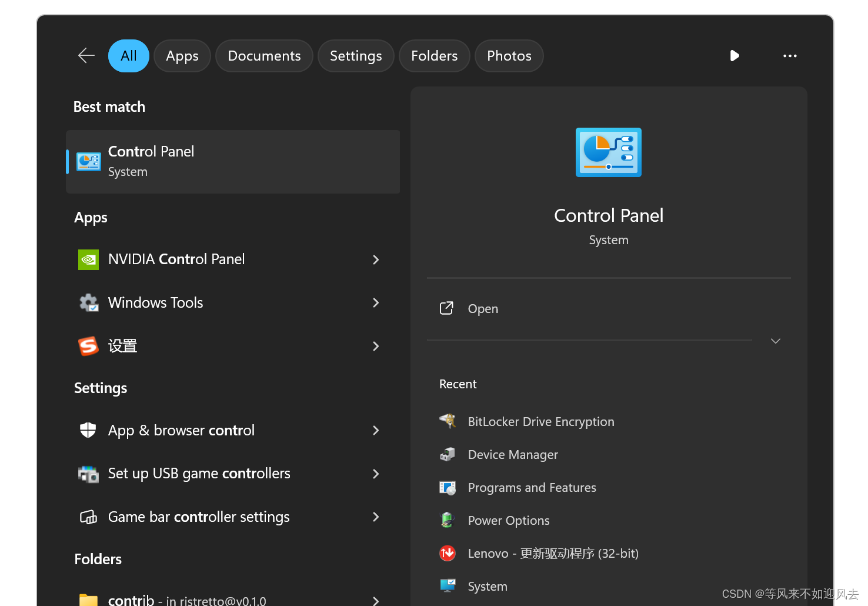868x606 pixels.
Task: Click the NVIDIA Control Panel green icon
Action: [x=89, y=259]
